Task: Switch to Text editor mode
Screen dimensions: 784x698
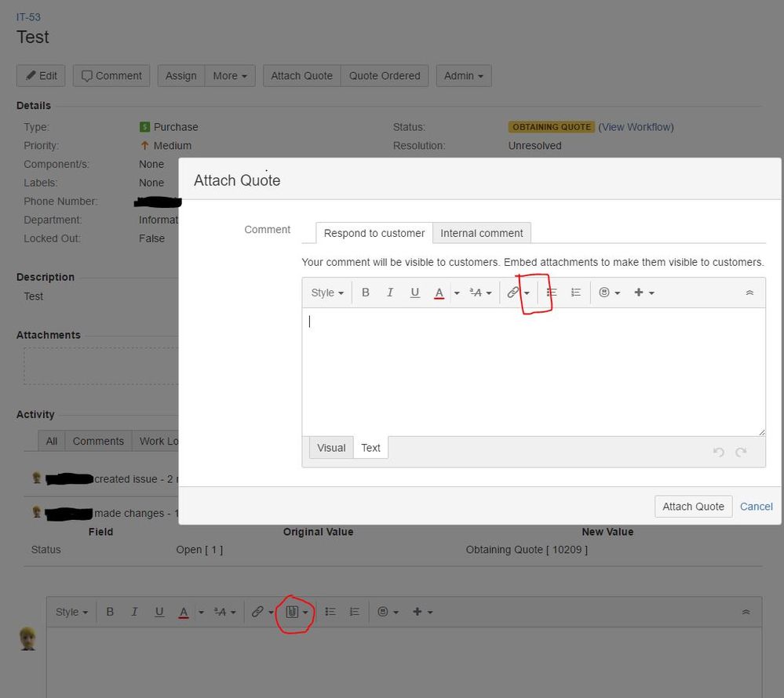Action: tap(370, 448)
